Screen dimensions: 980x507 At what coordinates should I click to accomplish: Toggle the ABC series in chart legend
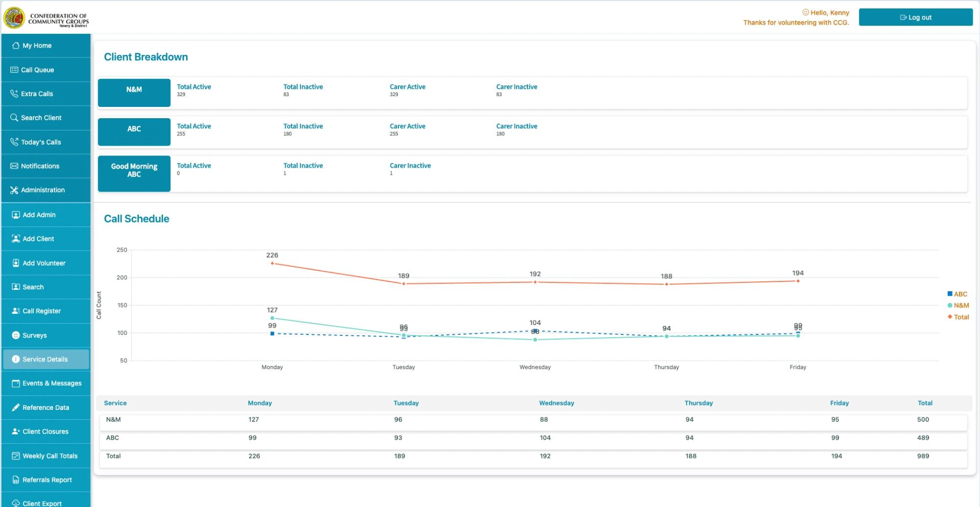point(957,294)
